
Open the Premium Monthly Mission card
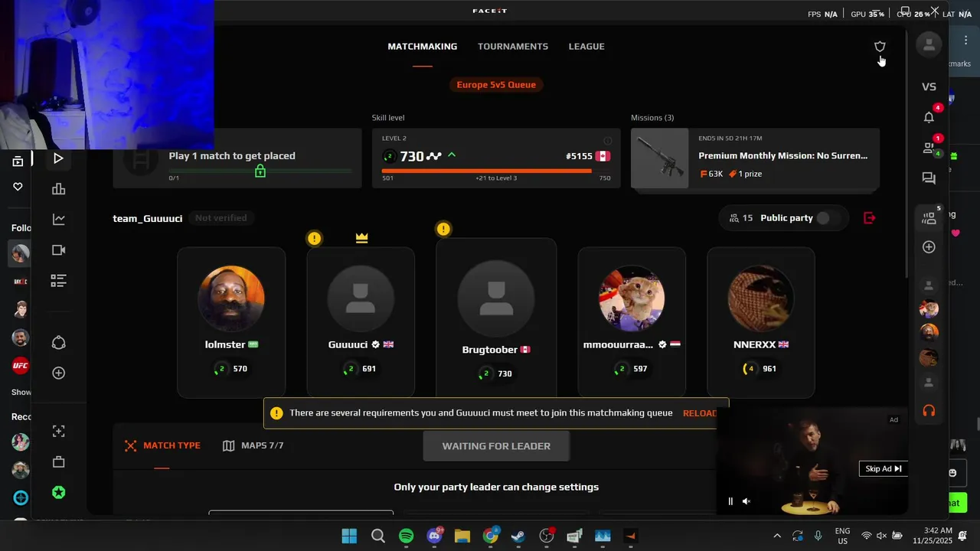click(x=755, y=158)
